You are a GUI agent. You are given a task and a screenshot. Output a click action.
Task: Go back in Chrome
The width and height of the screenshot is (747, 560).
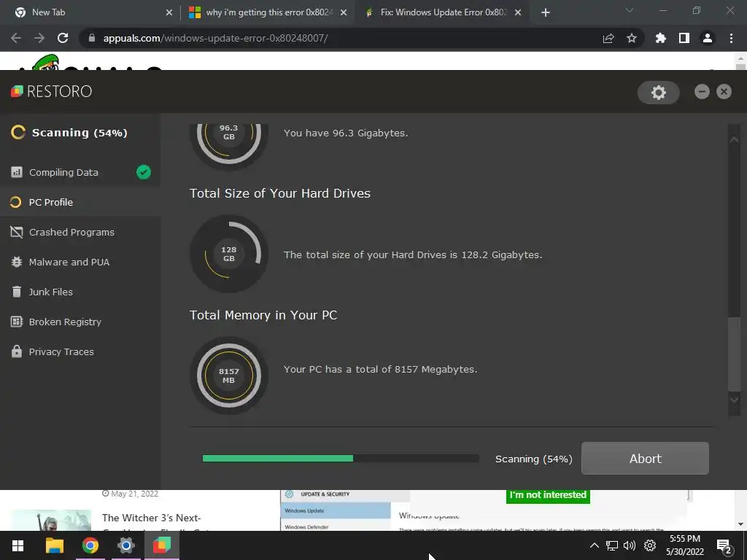[x=16, y=38]
